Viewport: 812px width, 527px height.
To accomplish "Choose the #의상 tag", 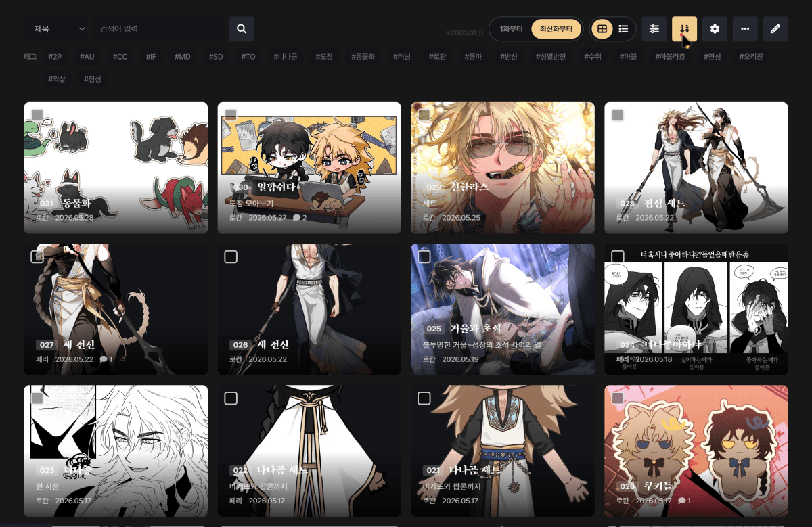I will 57,79.
